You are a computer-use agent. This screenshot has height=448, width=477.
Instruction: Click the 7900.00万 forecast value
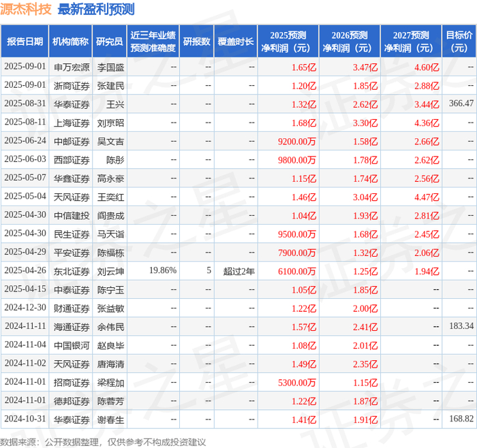(x=297, y=253)
